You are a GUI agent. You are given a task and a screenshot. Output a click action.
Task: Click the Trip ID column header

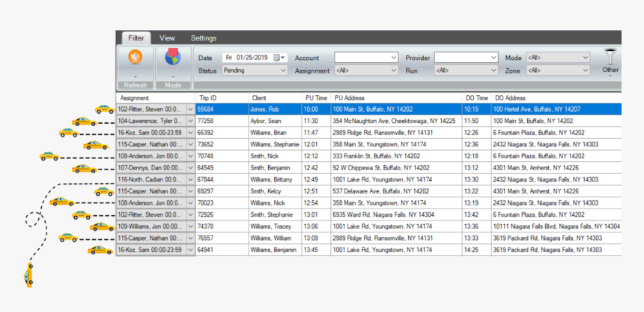click(207, 97)
